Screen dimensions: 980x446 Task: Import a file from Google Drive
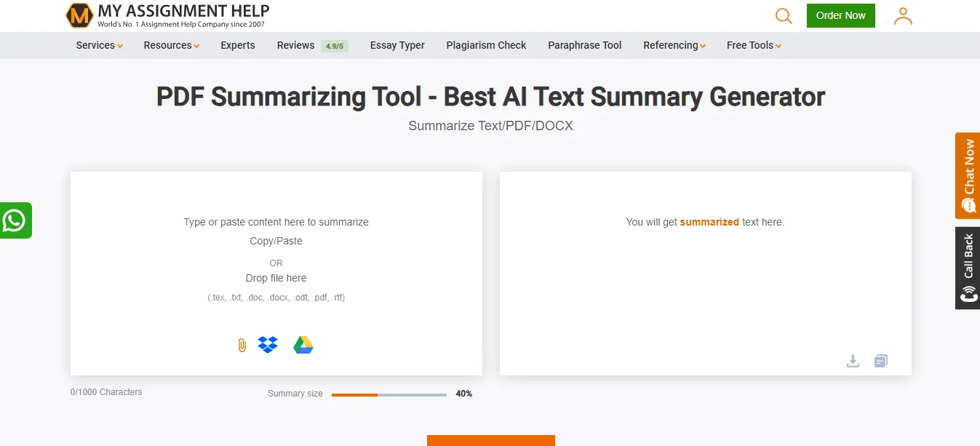303,346
